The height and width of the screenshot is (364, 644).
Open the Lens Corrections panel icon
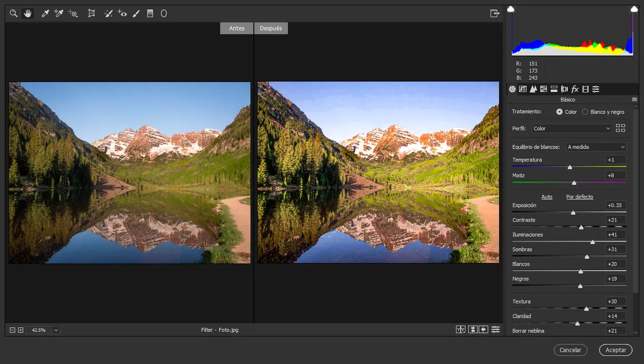point(564,89)
